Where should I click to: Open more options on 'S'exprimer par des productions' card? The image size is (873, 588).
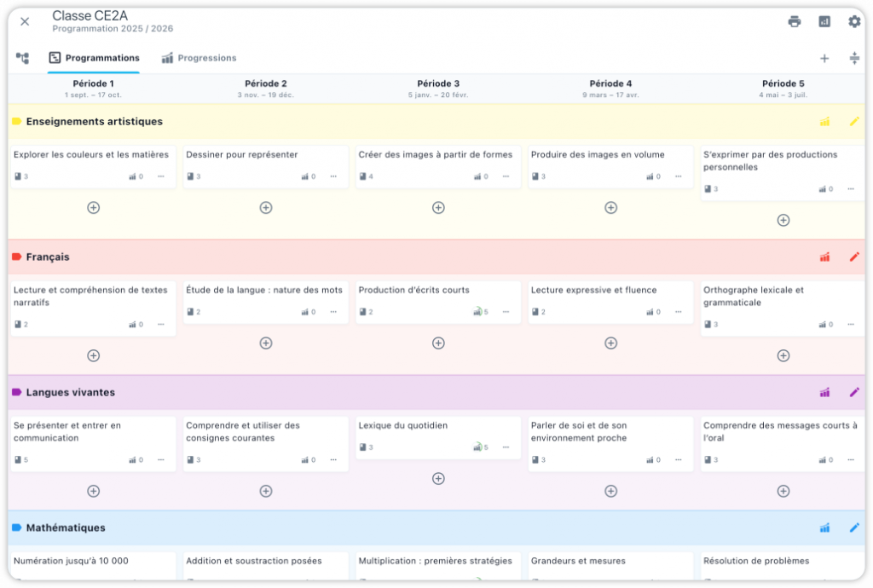[851, 189]
